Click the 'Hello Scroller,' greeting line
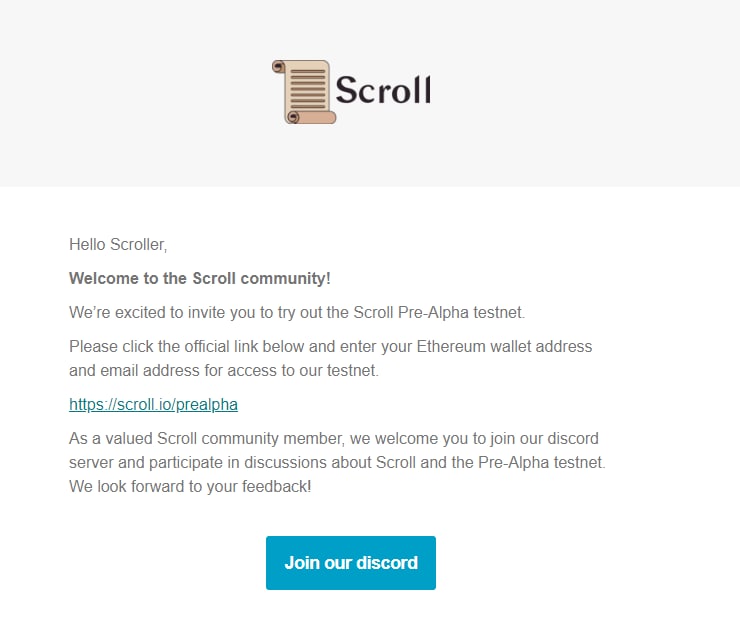Viewport: 740px width, 627px height. pyautogui.click(x=118, y=244)
